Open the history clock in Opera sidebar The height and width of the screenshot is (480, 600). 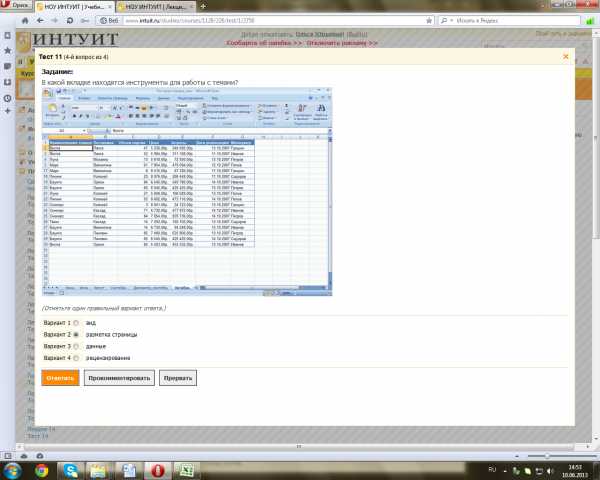7,98
